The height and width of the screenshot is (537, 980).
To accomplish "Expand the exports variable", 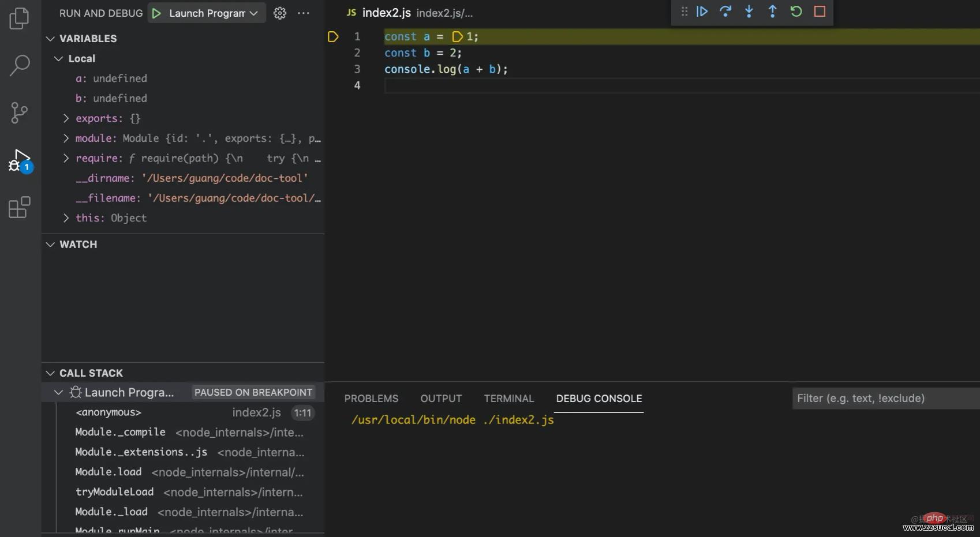I will [66, 118].
